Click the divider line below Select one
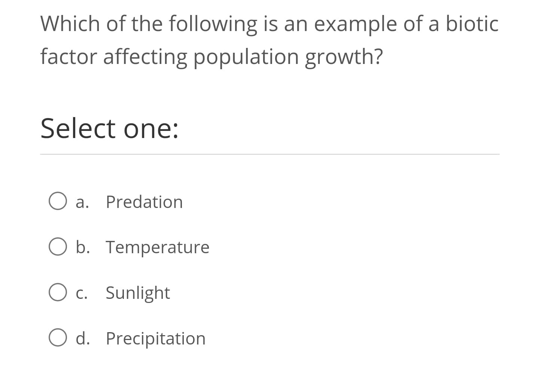539x392 pixels. pos(269,154)
